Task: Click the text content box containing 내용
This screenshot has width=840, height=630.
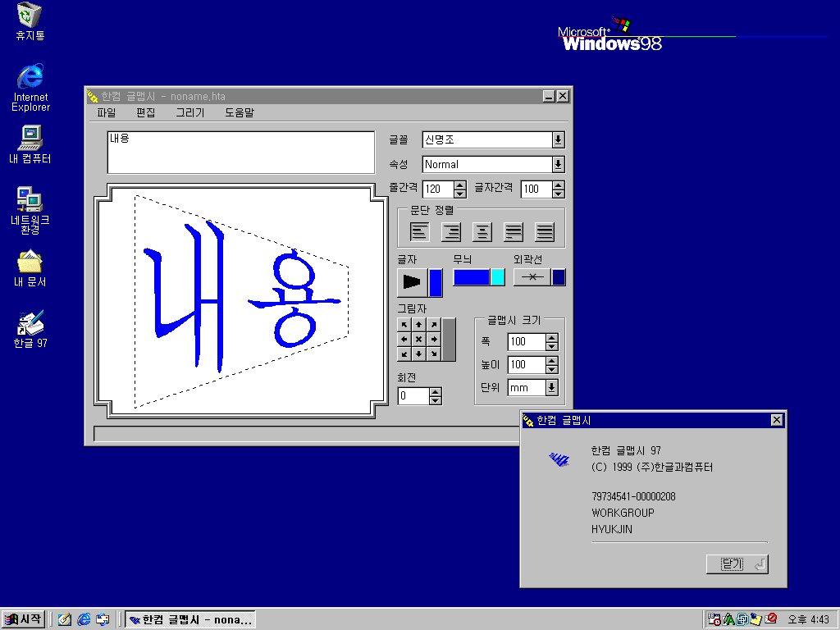Action: pyautogui.click(x=241, y=152)
